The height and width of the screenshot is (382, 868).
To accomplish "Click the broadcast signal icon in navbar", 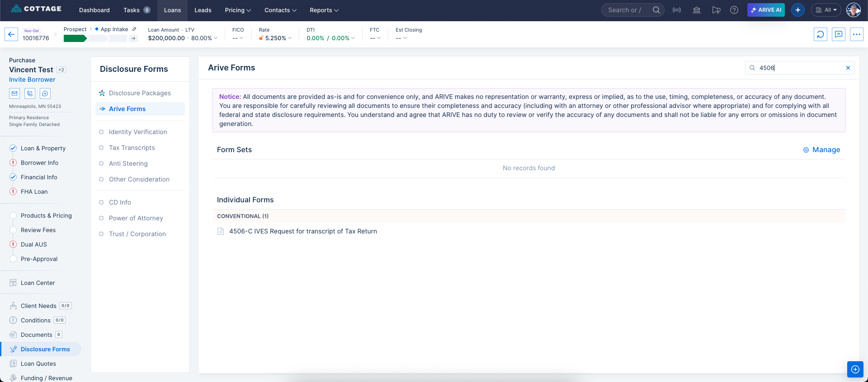I will [x=677, y=10].
